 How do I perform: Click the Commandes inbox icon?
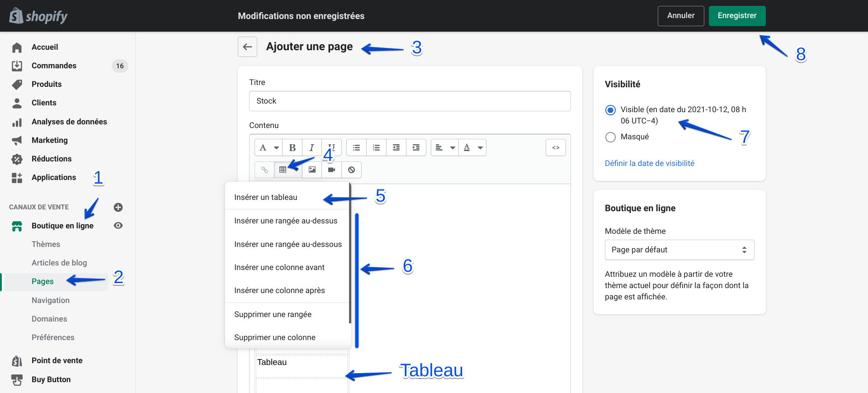click(17, 66)
